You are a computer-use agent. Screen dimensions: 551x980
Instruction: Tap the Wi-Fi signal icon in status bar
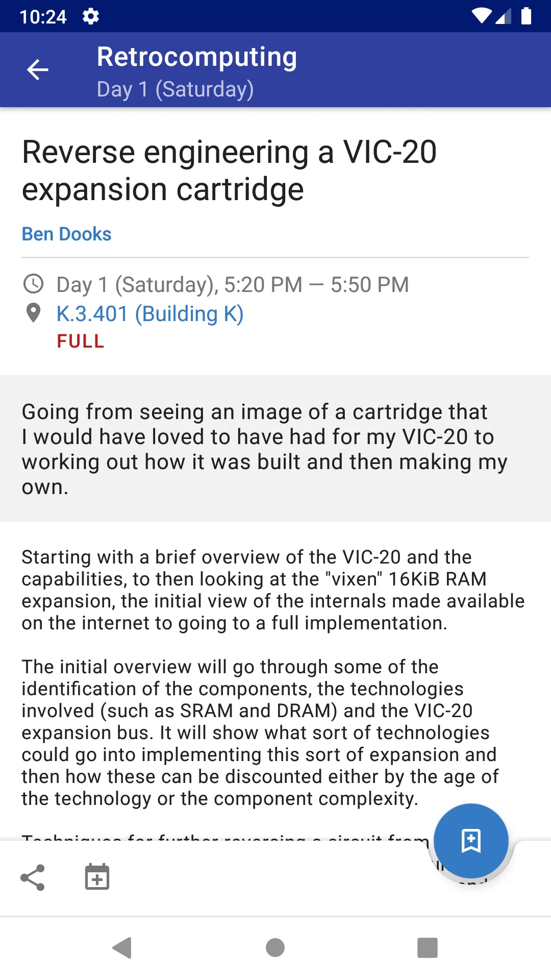coord(481,16)
